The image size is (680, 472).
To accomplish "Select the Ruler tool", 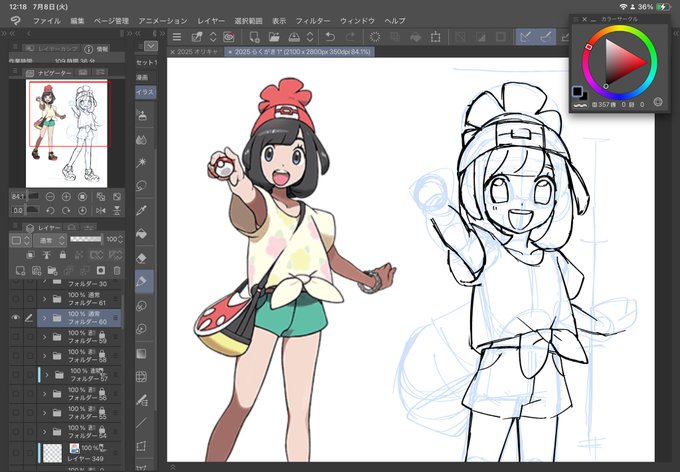I will tap(141, 400).
